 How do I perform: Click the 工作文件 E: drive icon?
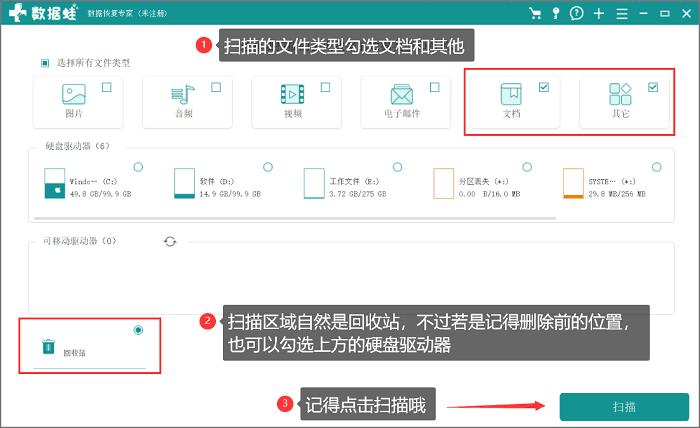point(314,183)
